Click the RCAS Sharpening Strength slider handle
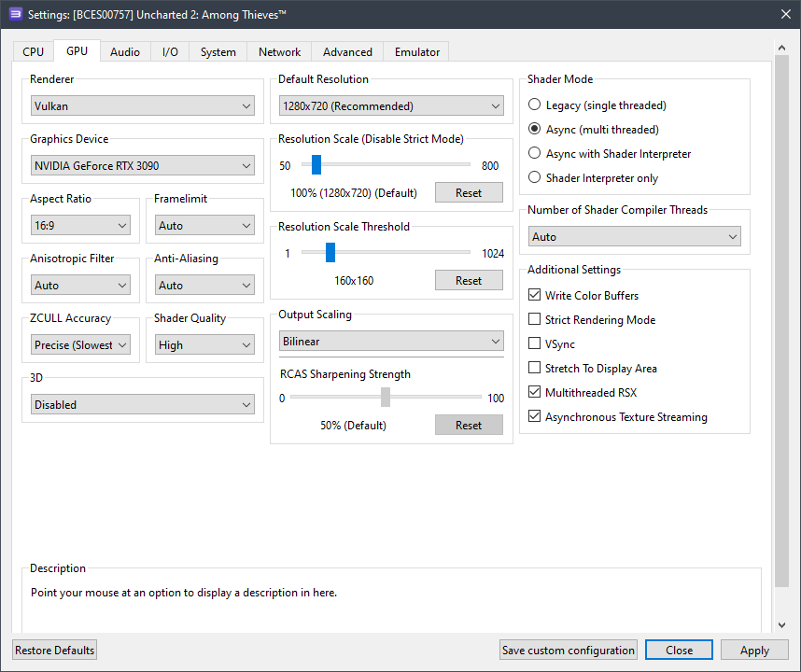 [x=386, y=398]
